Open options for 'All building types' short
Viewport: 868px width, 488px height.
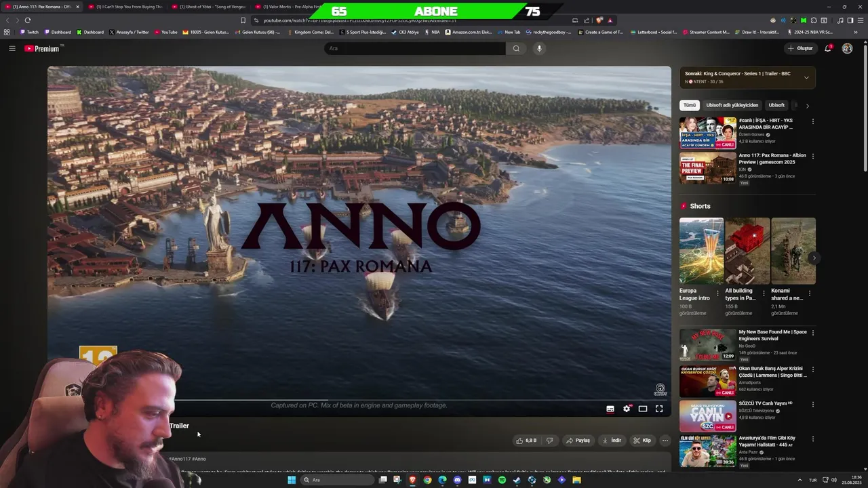[764, 293]
